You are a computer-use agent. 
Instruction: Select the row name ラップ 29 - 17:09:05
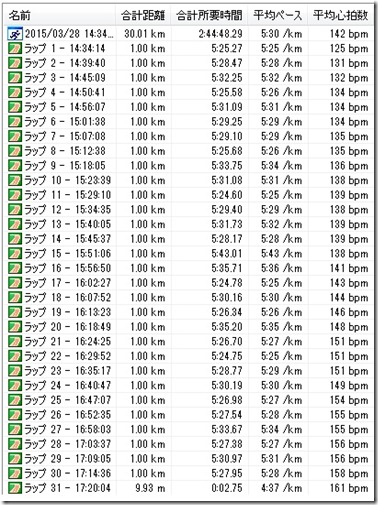(x=68, y=459)
